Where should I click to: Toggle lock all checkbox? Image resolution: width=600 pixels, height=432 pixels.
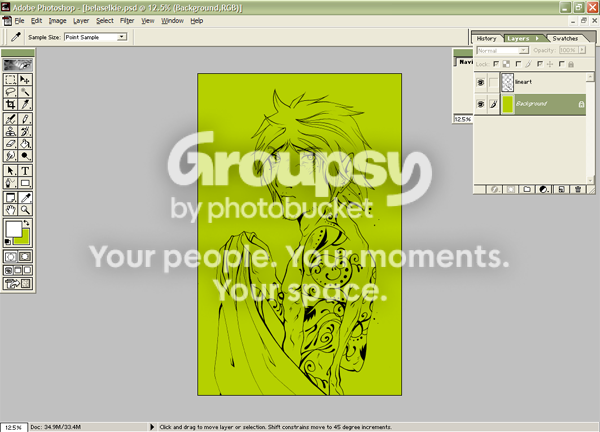point(561,64)
